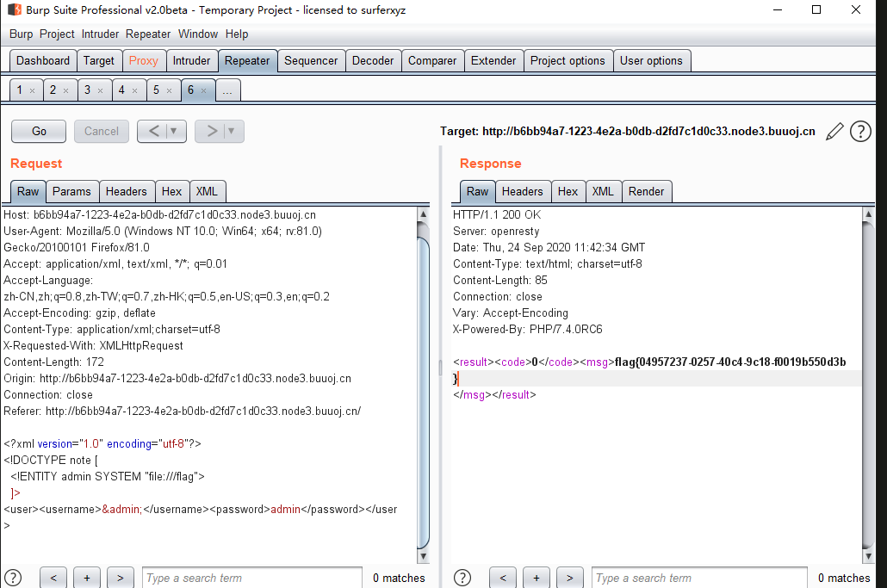Close Repeater tab 2 with its x
The image size is (887, 588).
(65, 90)
